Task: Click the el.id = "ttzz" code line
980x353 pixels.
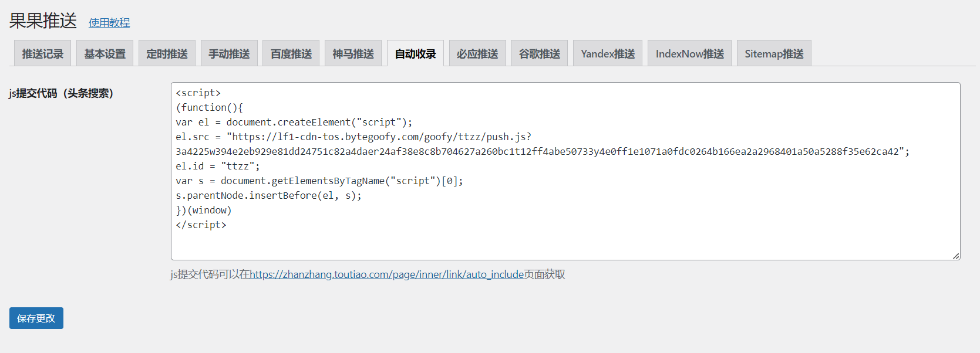Action: click(x=218, y=166)
